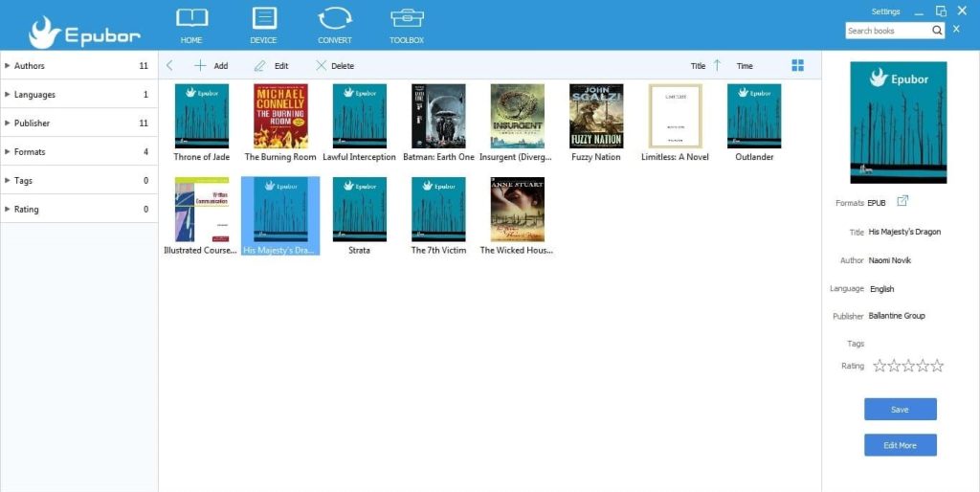Expand the Tags category
The image size is (980, 492).
click(78, 181)
